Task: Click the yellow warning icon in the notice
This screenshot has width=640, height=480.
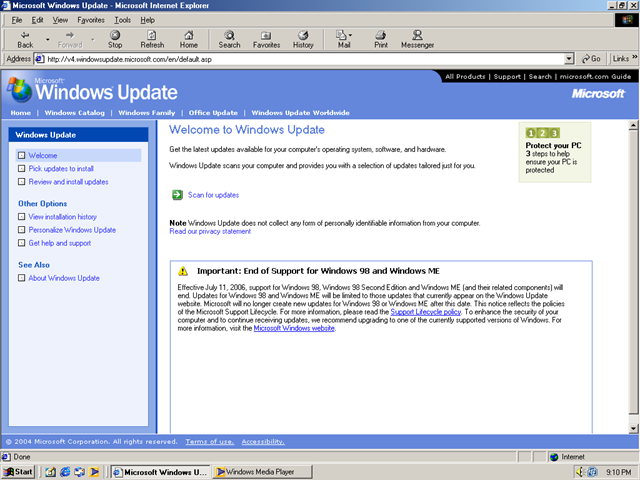Action: point(183,271)
